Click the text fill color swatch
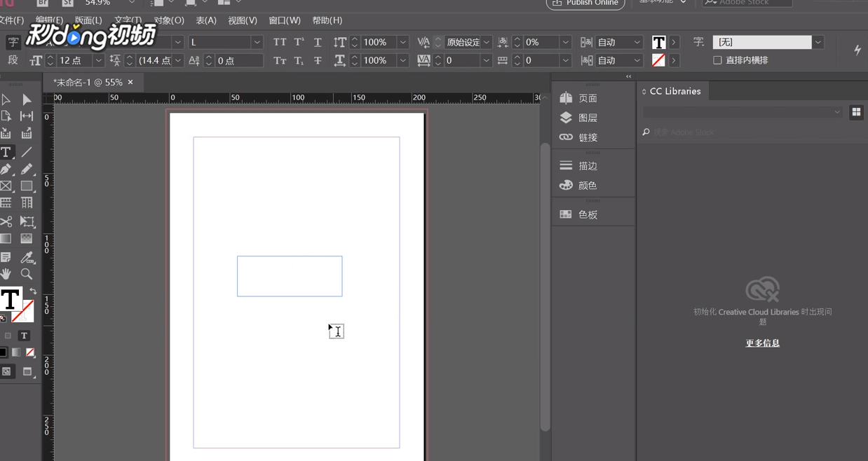This screenshot has width=868, height=461. click(658, 43)
